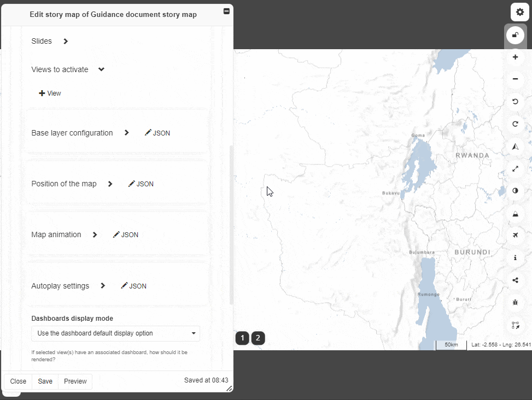Toggle the map lock icon

pos(515,36)
